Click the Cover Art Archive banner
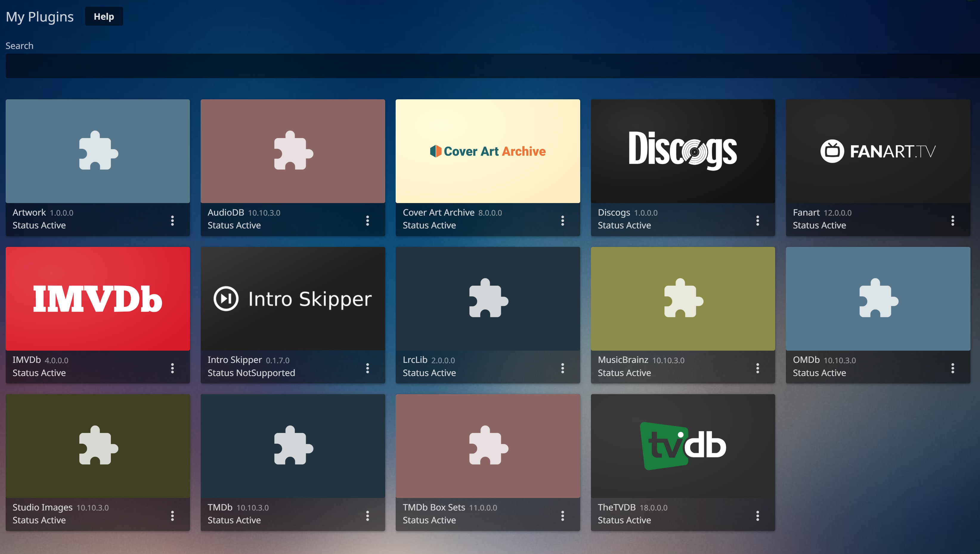 (488, 151)
